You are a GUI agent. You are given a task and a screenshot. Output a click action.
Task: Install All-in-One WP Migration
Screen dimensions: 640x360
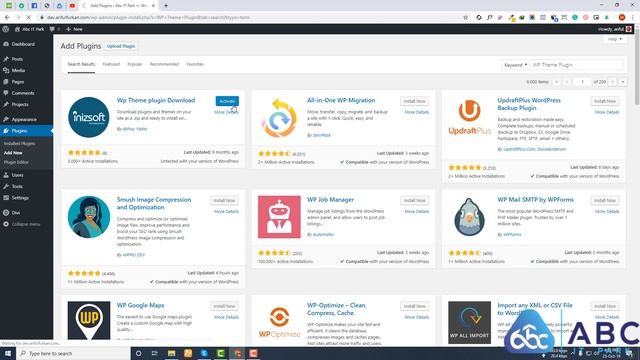(x=414, y=101)
